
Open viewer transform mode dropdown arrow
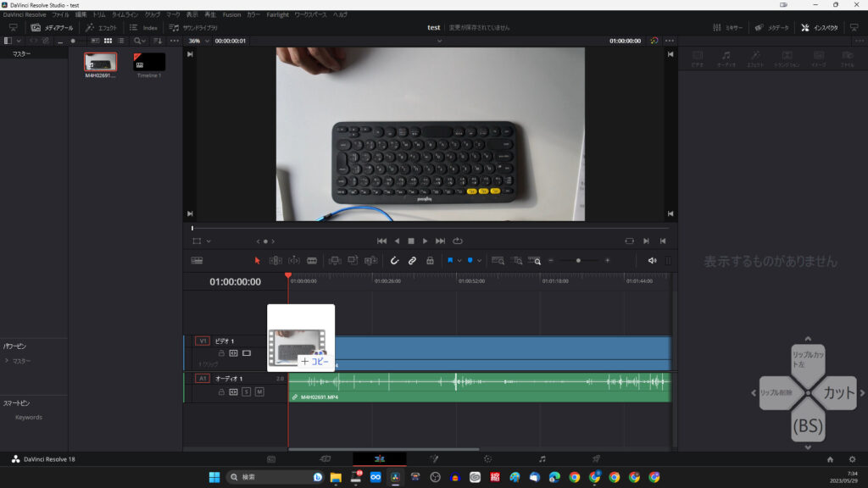(x=209, y=241)
